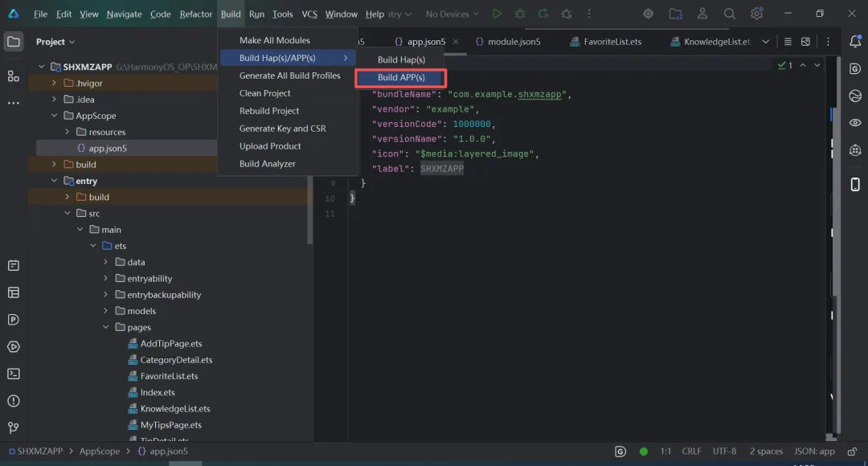Click the CRLF line separator widget
868x466 pixels.
[x=691, y=452]
